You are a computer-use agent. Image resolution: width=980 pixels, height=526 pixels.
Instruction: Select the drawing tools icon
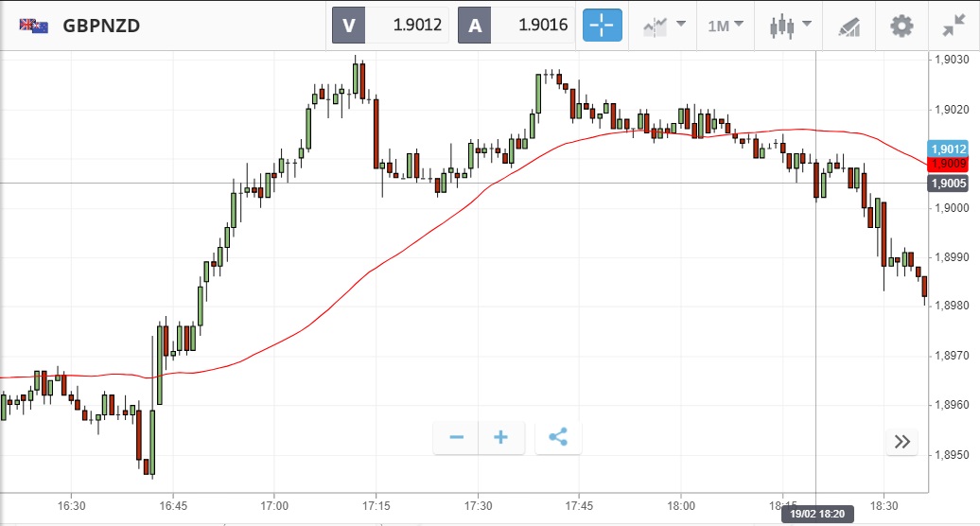coord(849,26)
